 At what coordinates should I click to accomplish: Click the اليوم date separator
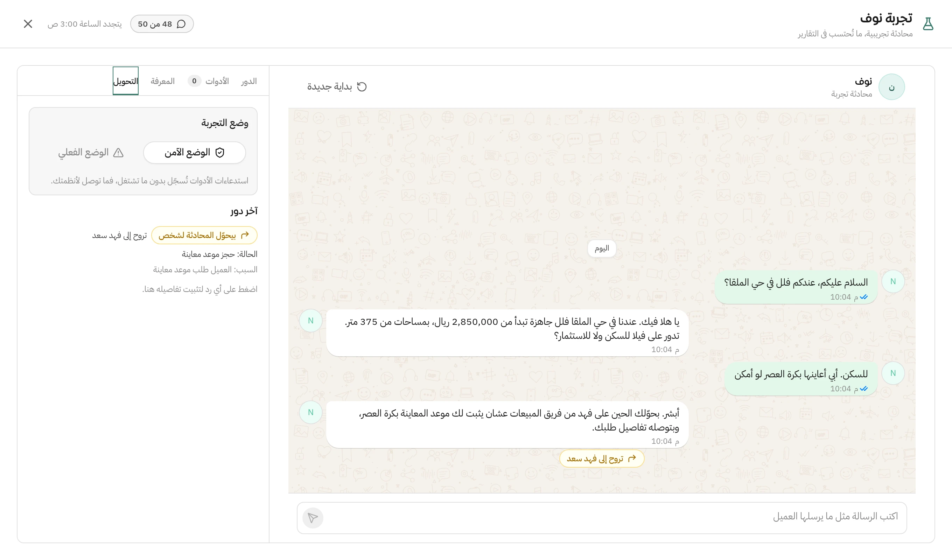click(x=602, y=248)
